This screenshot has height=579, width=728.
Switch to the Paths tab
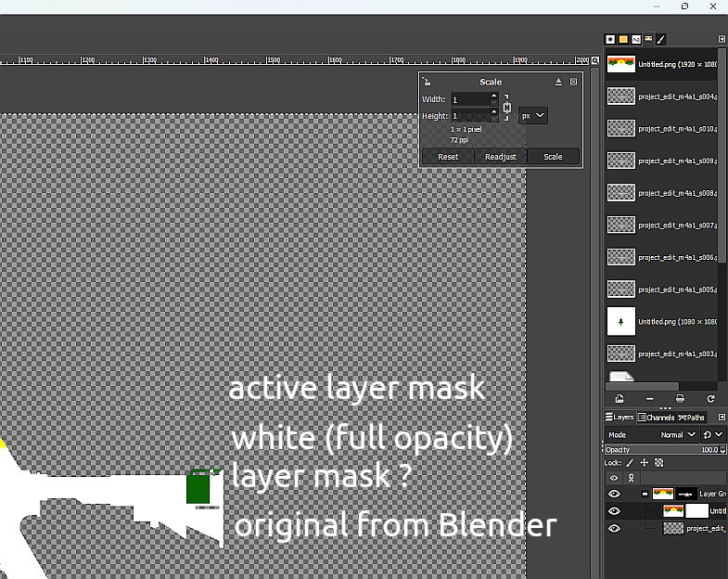click(x=692, y=418)
